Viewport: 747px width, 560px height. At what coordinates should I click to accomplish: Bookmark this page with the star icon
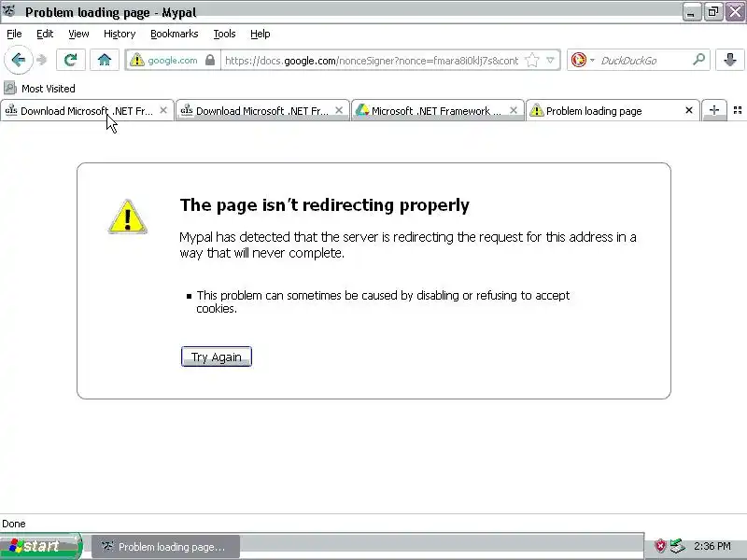531,60
